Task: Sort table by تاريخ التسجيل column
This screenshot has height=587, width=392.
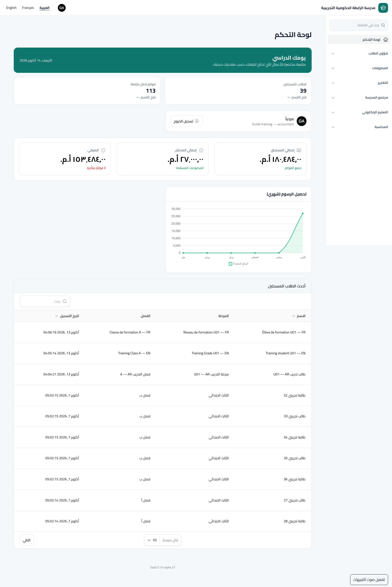Action: [x=67, y=316]
